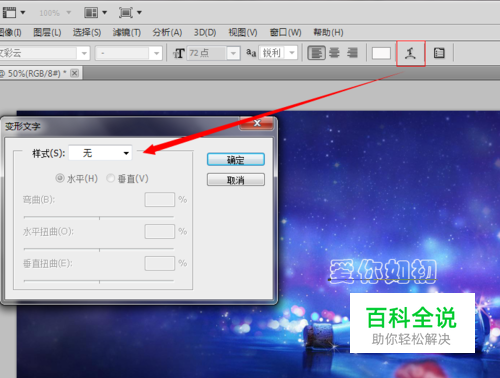500x378 pixels.
Task: Click the 取消 button
Action: point(236,180)
